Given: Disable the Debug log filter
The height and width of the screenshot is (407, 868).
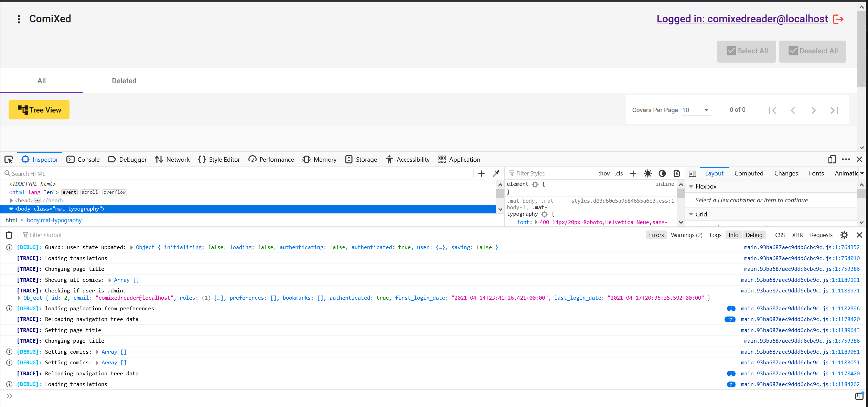Looking at the screenshot, I should tap(754, 235).
